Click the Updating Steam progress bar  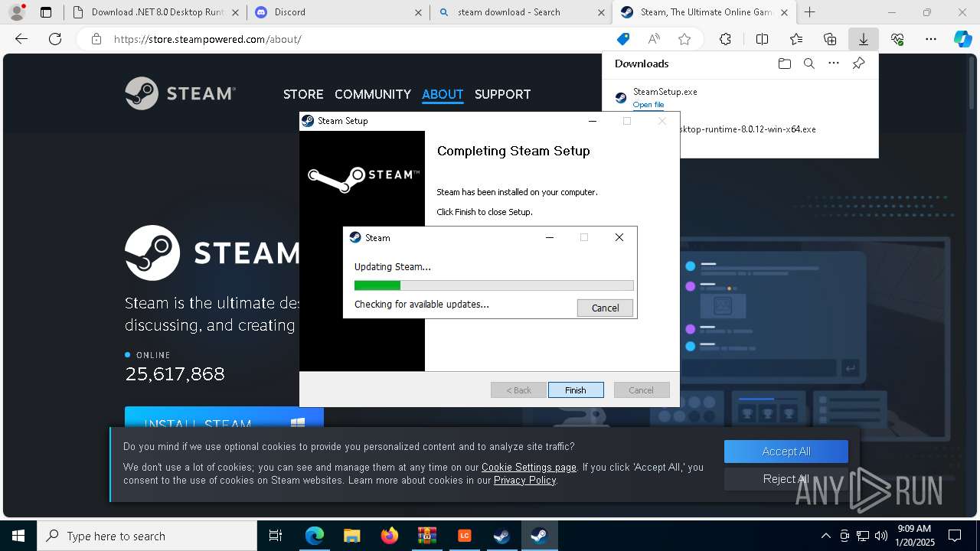494,285
